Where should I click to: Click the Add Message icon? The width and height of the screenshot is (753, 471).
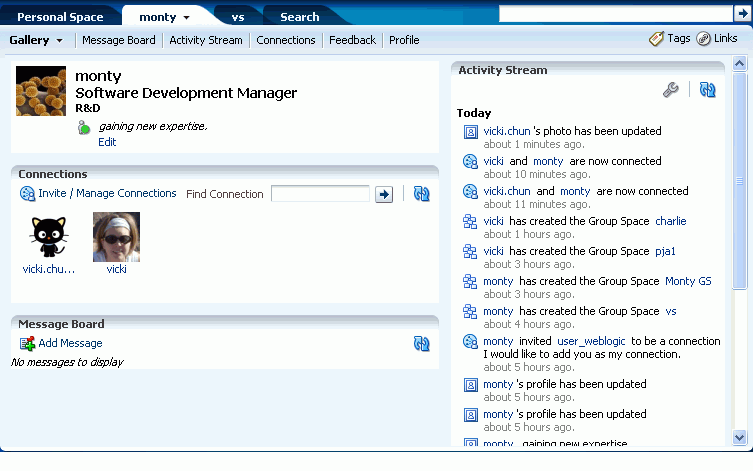point(27,343)
